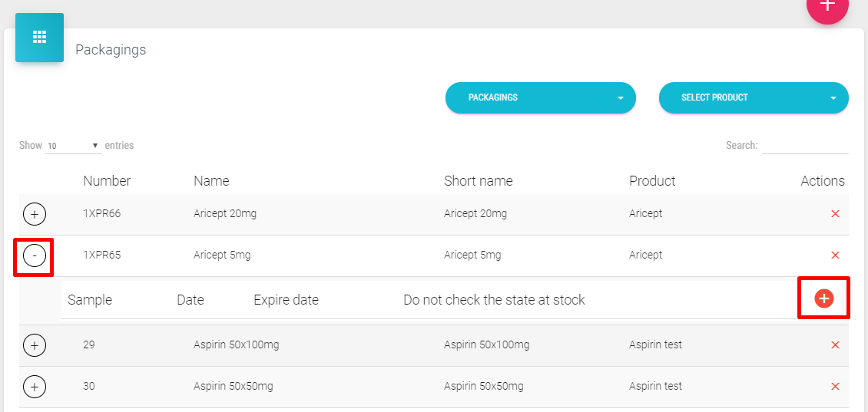
Task: Sort table by Product column
Action: (652, 181)
